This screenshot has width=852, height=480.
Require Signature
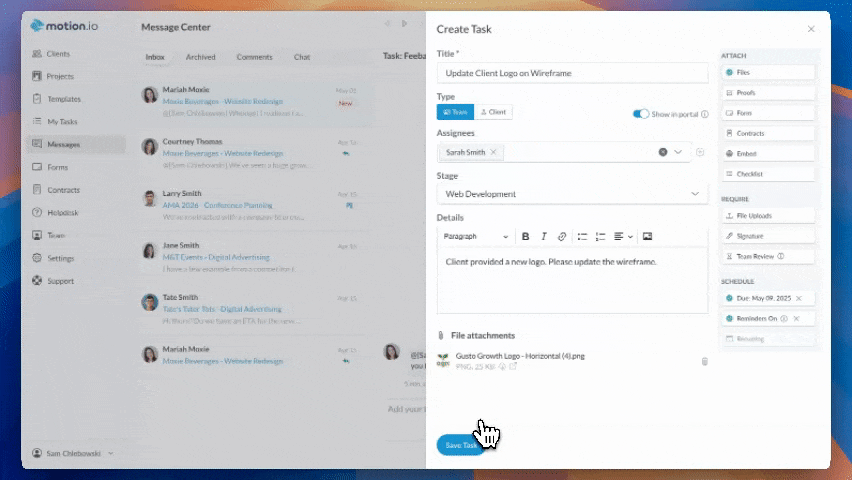point(768,236)
